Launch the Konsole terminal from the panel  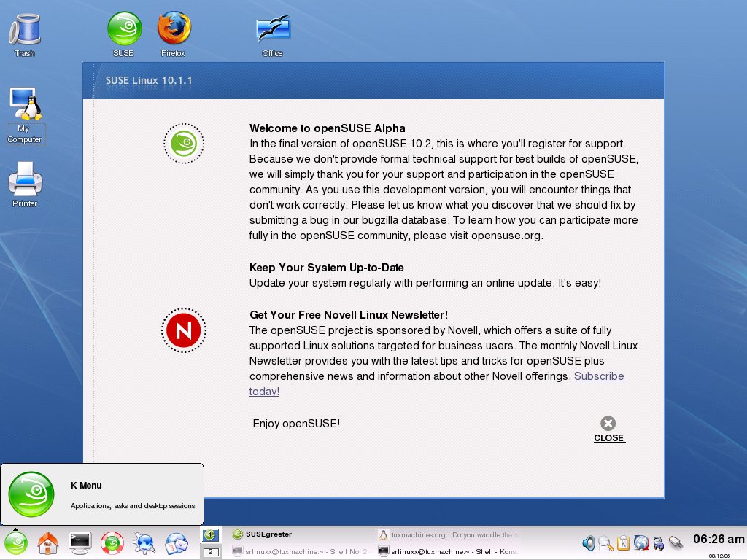[x=80, y=542]
